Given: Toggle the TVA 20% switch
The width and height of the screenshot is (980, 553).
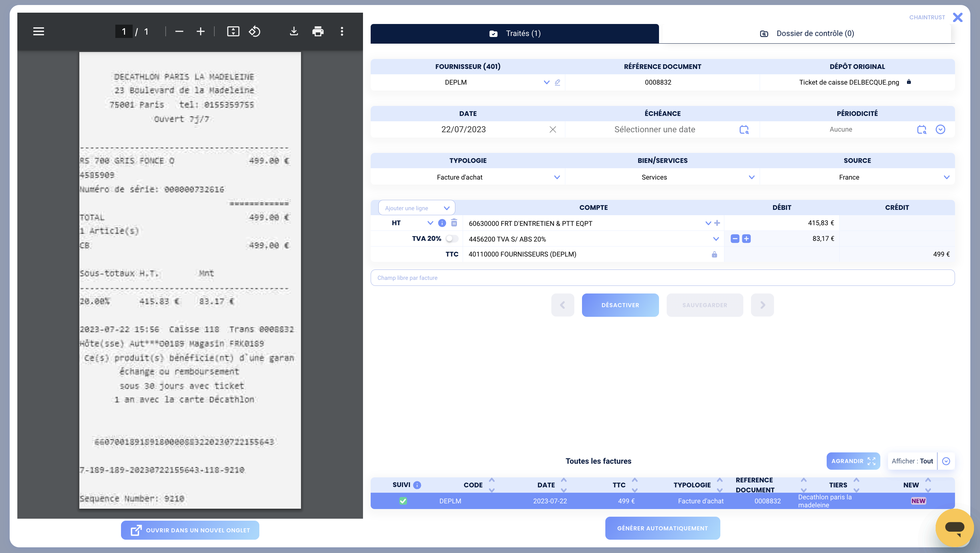Looking at the screenshot, I should (452, 239).
